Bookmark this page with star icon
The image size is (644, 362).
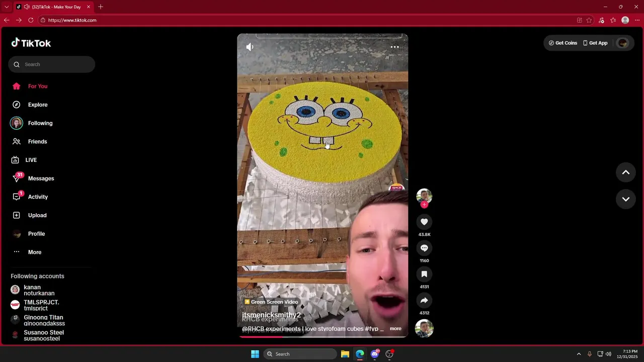[589, 20]
